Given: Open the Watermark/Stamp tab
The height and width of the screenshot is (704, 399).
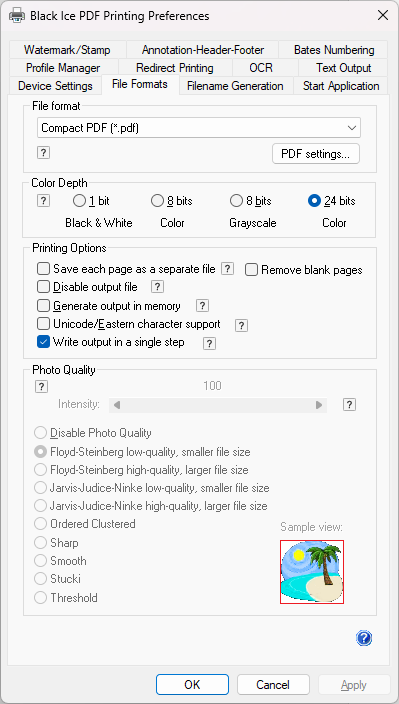Looking at the screenshot, I should [67, 50].
